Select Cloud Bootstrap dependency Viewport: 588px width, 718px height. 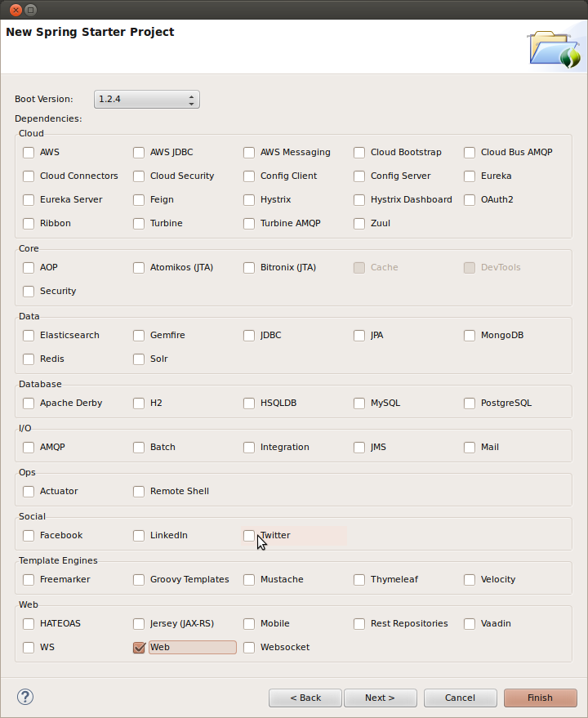click(x=359, y=153)
